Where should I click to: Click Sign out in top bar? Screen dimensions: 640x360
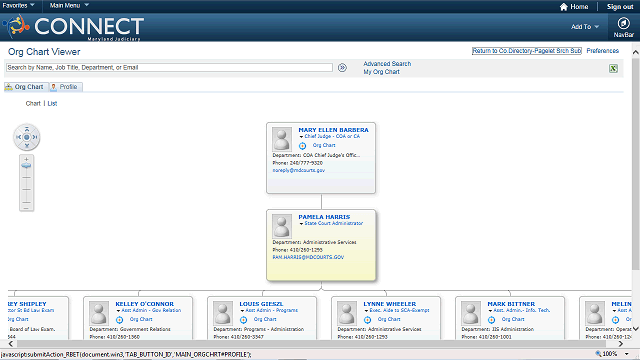tap(620, 7)
